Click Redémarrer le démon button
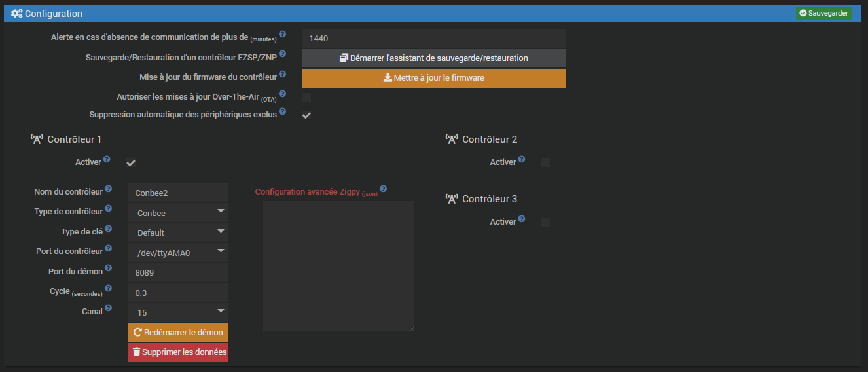868x372 pixels. (x=179, y=332)
